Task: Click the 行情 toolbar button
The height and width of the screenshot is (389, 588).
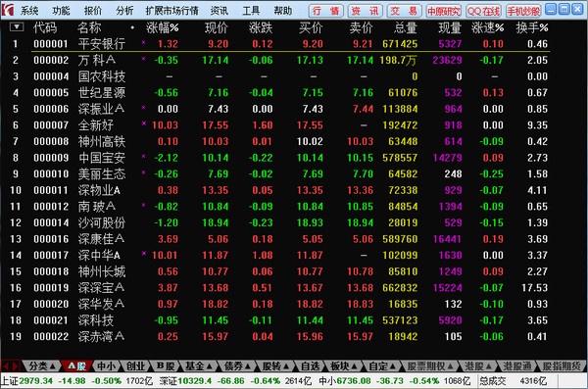Action: point(326,11)
